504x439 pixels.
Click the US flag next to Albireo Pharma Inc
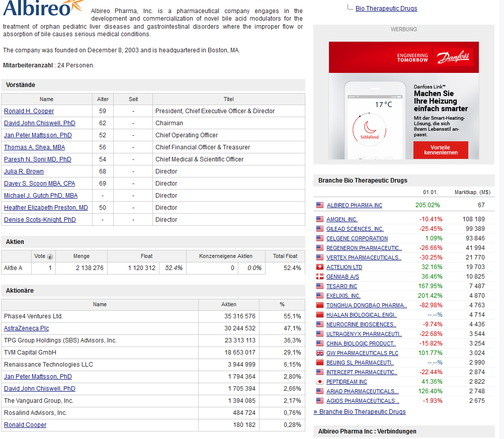(x=320, y=205)
